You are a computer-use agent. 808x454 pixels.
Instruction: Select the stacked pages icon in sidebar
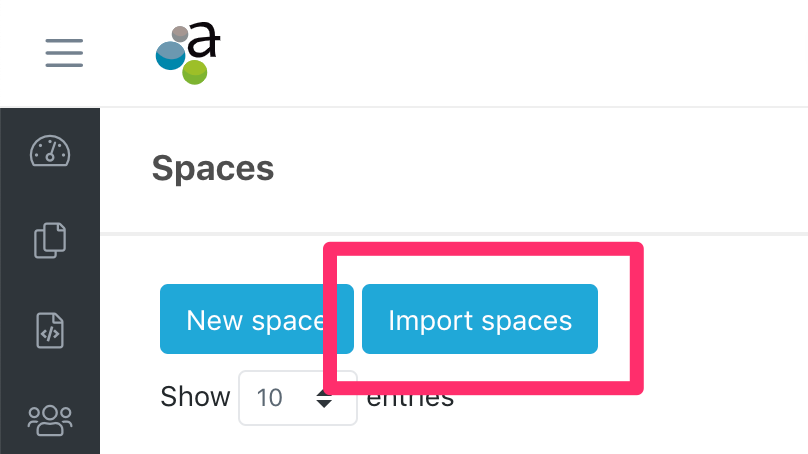point(50,240)
